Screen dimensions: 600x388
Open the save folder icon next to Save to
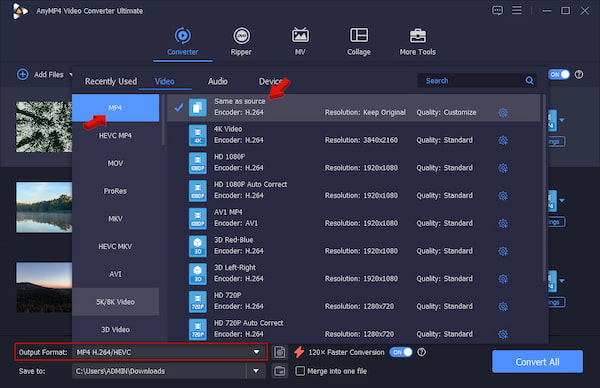click(280, 371)
